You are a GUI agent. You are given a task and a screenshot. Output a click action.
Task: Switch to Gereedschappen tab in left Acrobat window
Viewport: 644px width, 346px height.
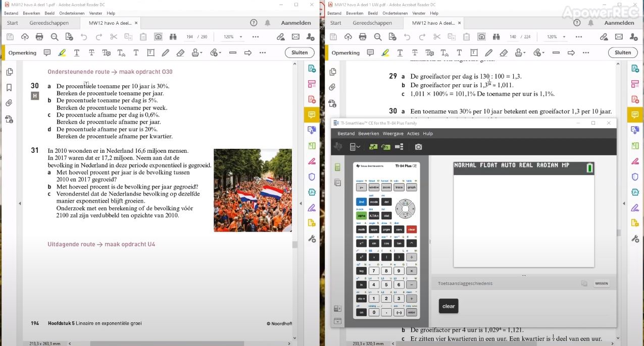coord(48,23)
